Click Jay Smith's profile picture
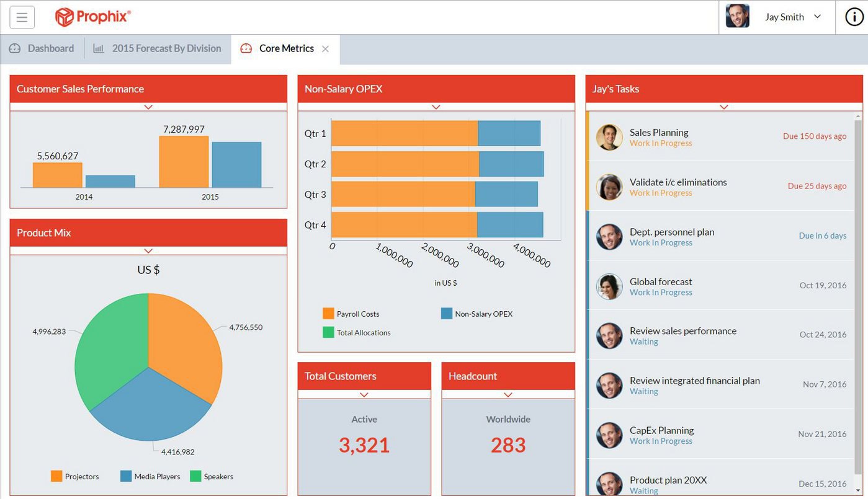The width and height of the screenshot is (868, 499). (738, 17)
